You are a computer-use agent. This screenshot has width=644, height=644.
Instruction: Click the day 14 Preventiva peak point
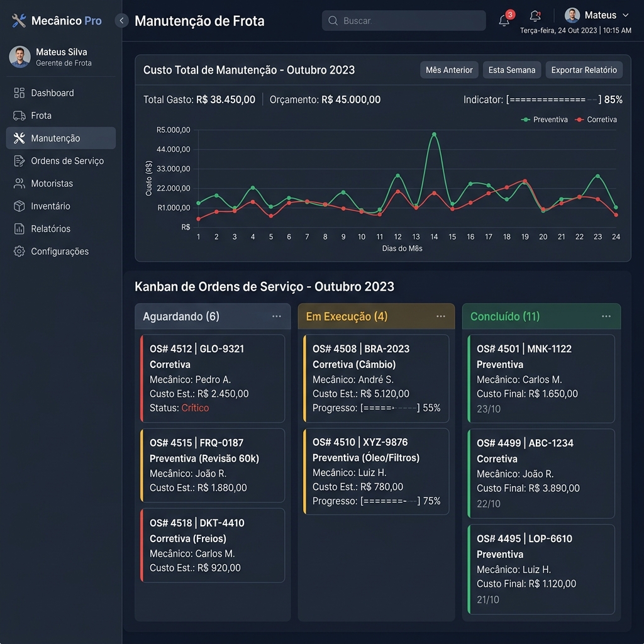click(434, 135)
